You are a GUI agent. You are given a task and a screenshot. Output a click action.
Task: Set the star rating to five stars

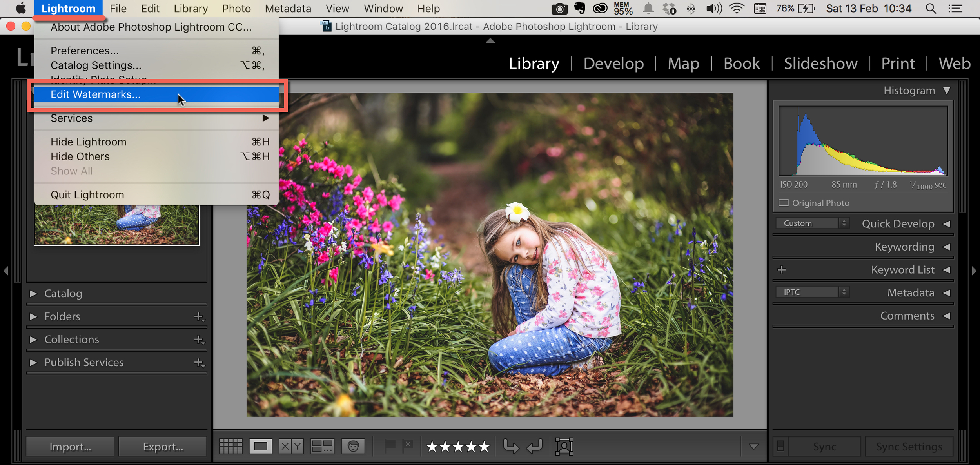pos(484,446)
